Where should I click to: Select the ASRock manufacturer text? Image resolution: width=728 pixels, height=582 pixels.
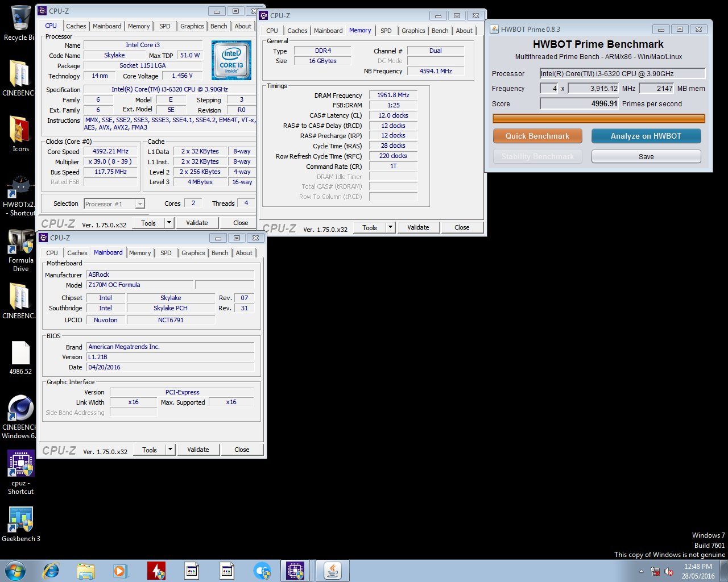pyautogui.click(x=170, y=275)
